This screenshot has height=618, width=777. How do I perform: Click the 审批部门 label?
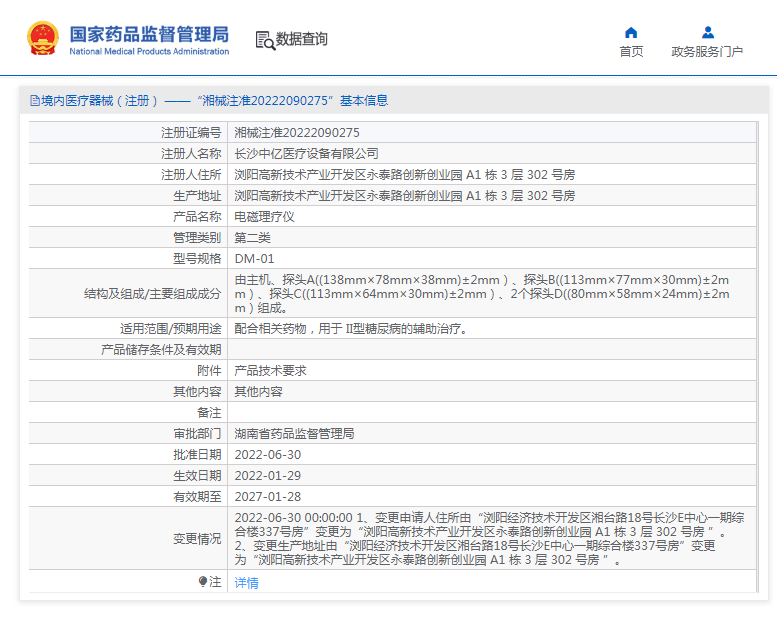[197, 434]
